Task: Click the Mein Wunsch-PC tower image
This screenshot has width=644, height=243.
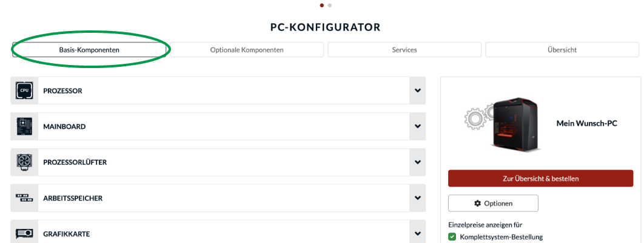Action: tap(512, 123)
